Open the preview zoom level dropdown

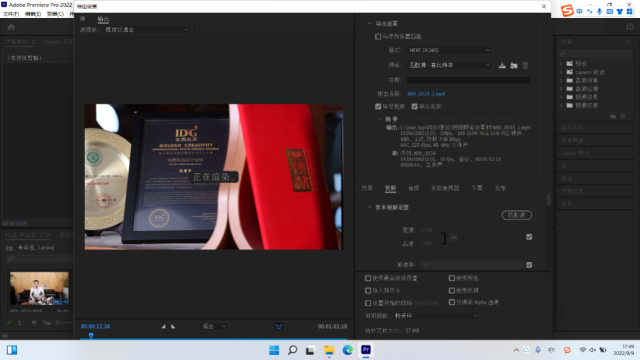(x=214, y=327)
